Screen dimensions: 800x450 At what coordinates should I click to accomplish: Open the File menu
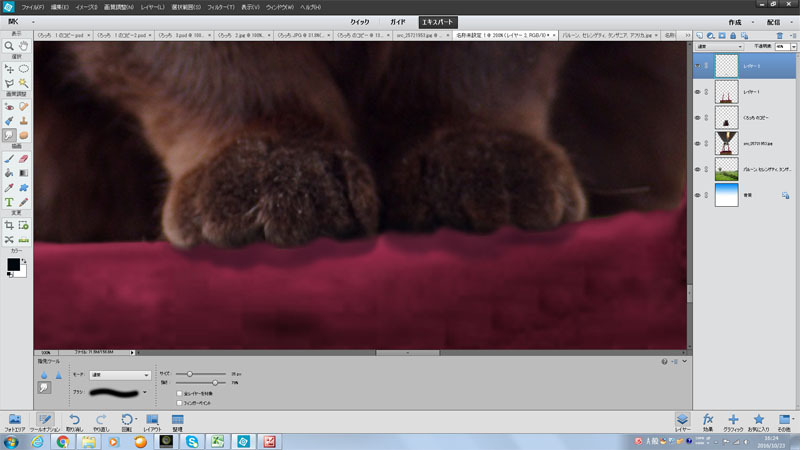33,7
